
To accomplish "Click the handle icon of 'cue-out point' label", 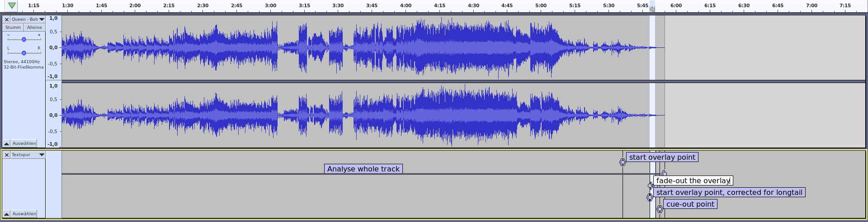I will (x=660, y=209).
